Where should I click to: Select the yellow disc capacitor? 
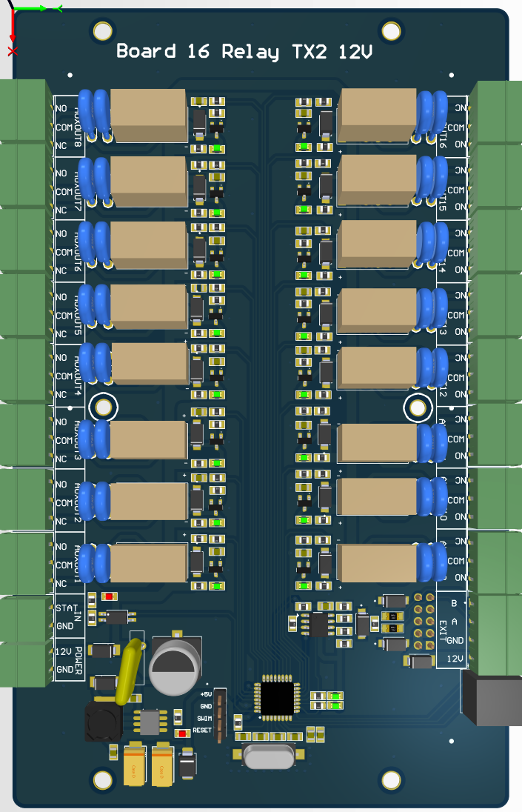click(x=130, y=672)
